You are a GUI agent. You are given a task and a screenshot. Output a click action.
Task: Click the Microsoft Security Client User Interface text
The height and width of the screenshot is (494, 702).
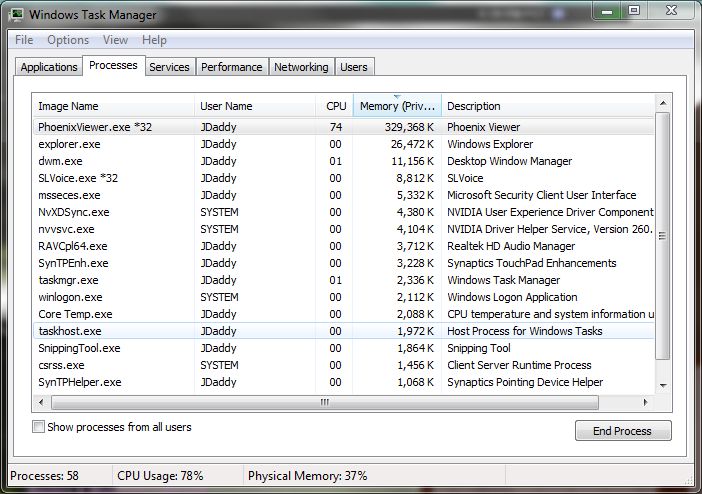[542, 195]
